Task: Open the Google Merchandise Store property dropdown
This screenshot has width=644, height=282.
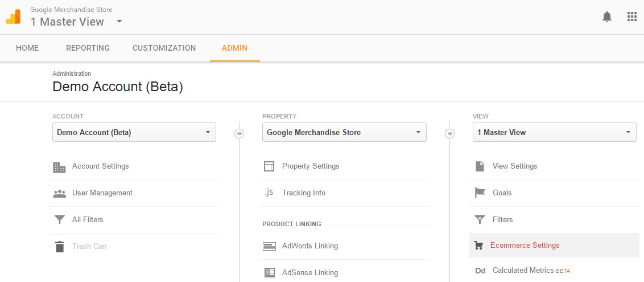Action: 344,132
